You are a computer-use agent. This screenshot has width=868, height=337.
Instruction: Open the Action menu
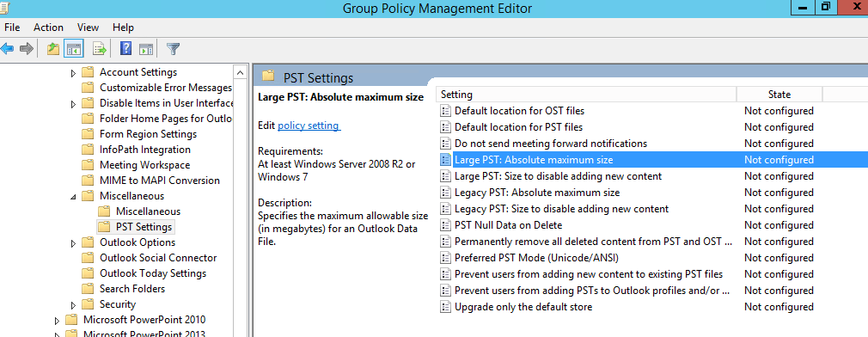pyautogui.click(x=48, y=28)
